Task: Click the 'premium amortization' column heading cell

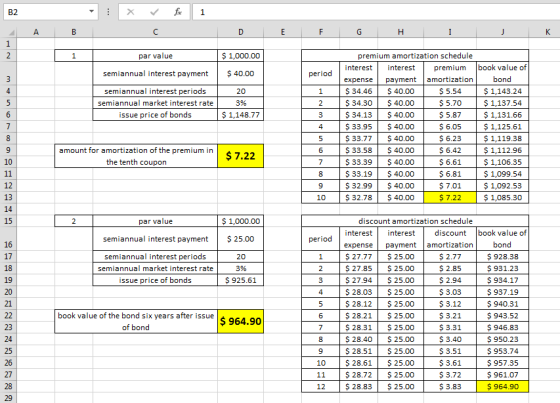Action: pyautogui.click(x=450, y=73)
